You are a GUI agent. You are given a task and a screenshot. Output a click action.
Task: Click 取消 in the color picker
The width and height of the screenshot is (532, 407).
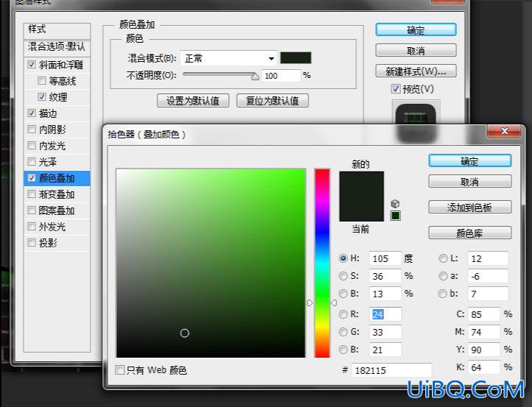pos(470,182)
